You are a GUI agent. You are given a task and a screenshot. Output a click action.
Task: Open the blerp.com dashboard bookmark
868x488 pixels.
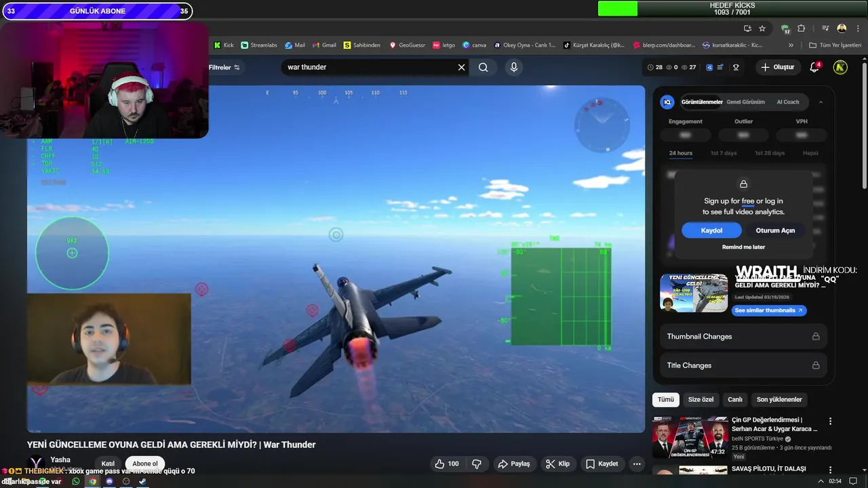click(664, 45)
